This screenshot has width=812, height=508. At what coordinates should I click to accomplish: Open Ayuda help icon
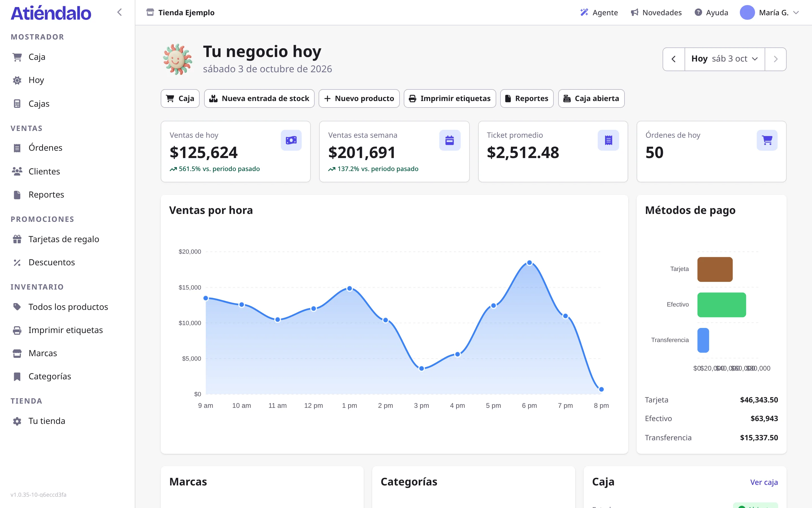pos(698,12)
